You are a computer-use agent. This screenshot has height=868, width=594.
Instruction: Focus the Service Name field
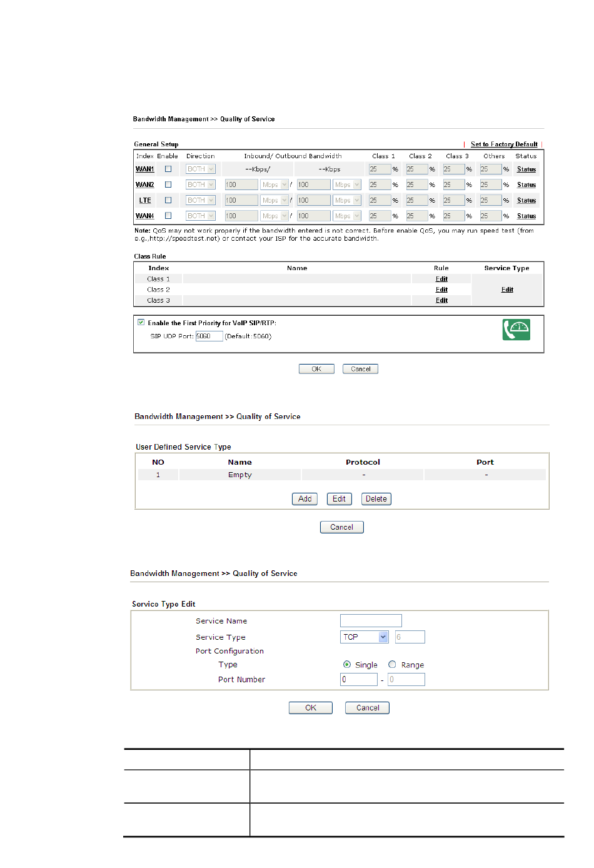pyautogui.click(x=371, y=620)
